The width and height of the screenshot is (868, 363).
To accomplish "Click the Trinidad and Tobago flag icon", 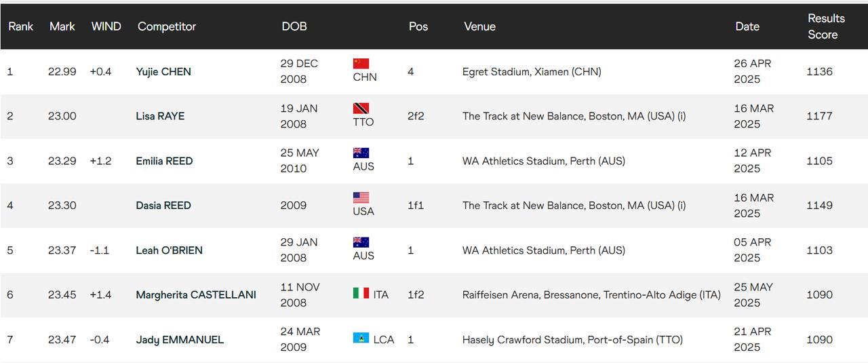I will pos(361,109).
